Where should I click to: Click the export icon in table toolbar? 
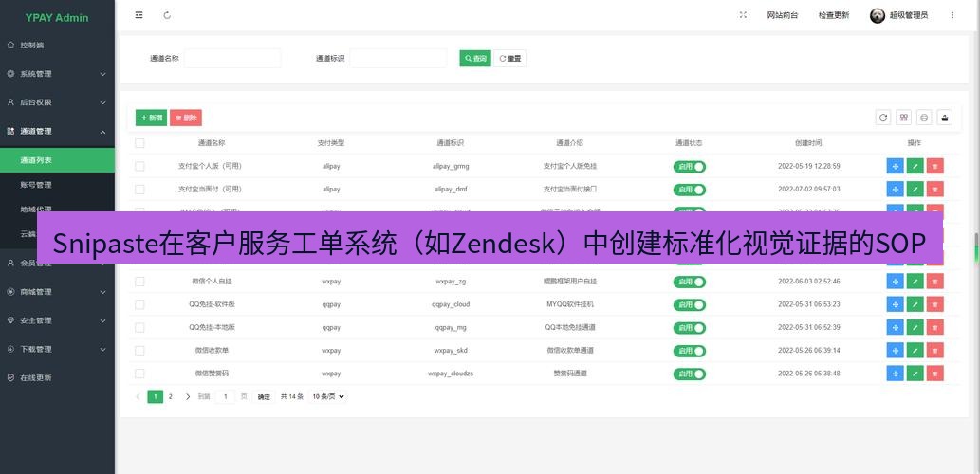[945, 118]
